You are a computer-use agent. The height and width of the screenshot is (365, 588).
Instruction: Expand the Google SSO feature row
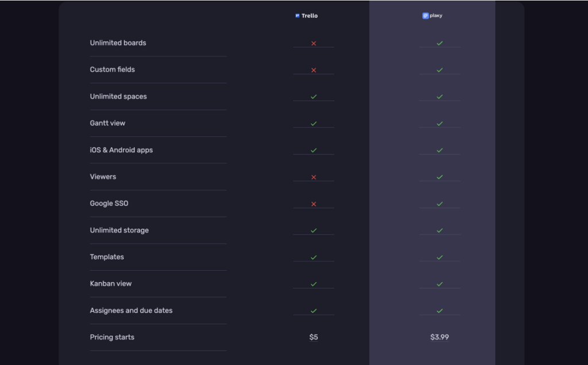[x=109, y=203]
